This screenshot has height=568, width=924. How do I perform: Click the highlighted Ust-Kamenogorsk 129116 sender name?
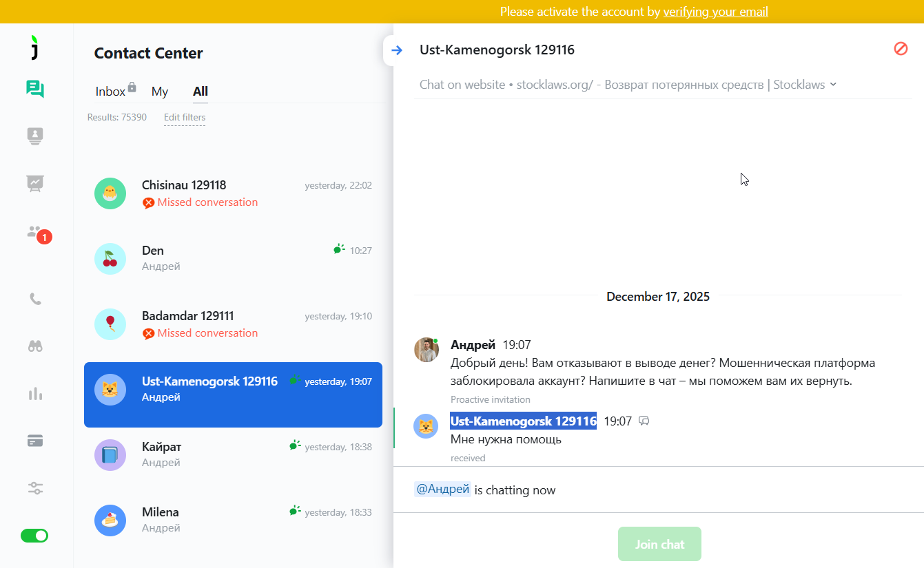point(524,421)
